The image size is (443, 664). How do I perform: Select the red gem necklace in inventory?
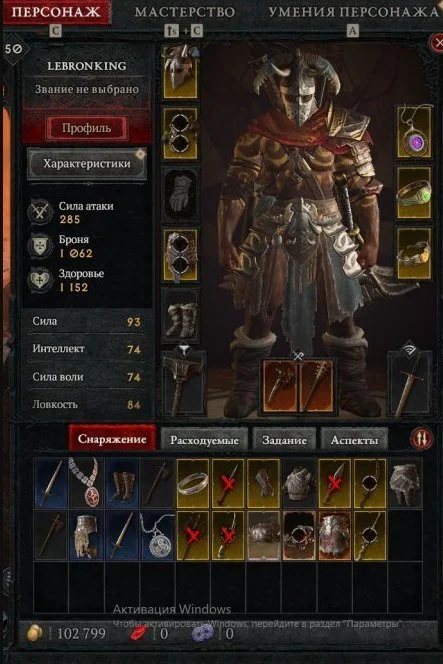pyautogui.click(x=86, y=483)
